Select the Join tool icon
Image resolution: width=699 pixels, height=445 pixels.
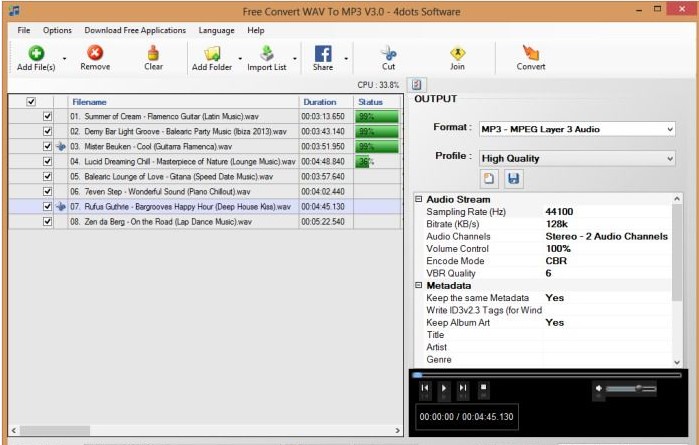(x=457, y=53)
